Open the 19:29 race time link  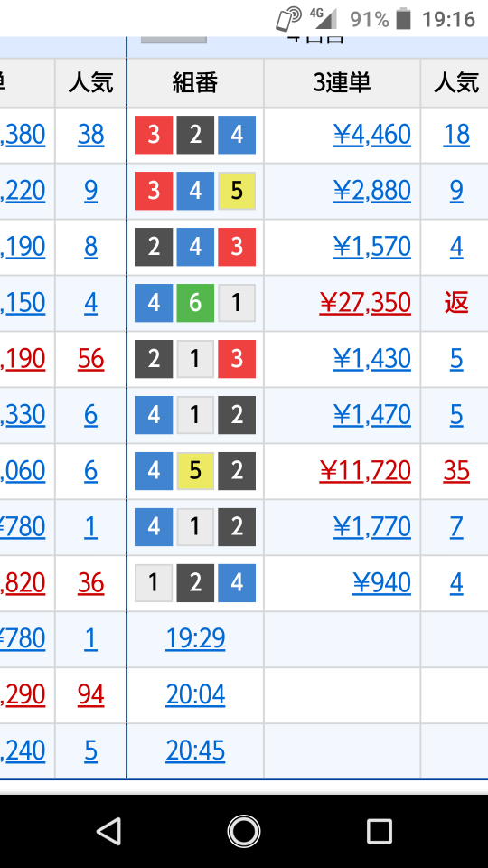[195, 638]
